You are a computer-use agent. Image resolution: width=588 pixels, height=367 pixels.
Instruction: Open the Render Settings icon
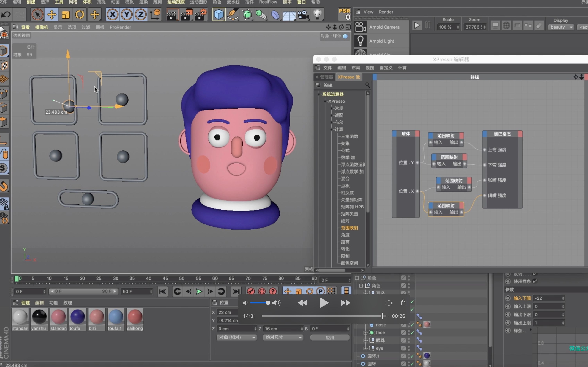[201, 14]
